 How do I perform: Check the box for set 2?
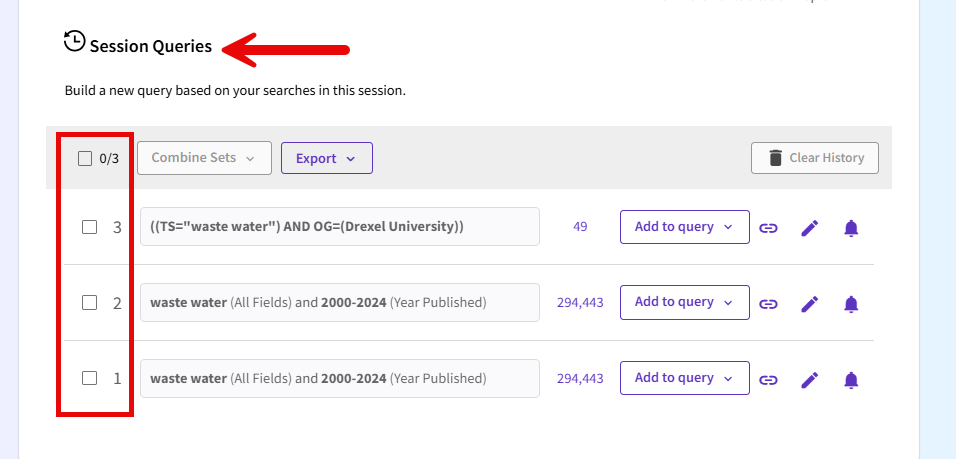(x=89, y=302)
